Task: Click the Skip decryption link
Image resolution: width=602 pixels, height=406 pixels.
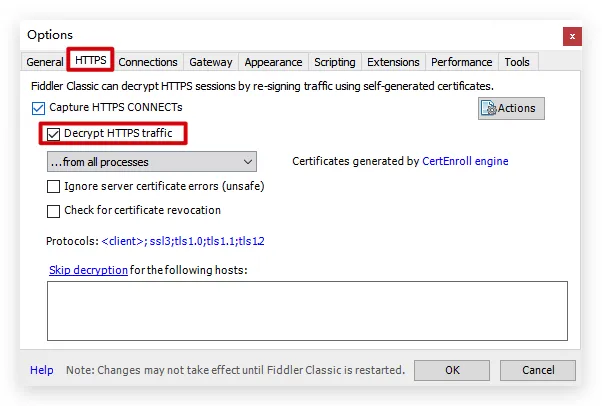Action: tap(88, 270)
